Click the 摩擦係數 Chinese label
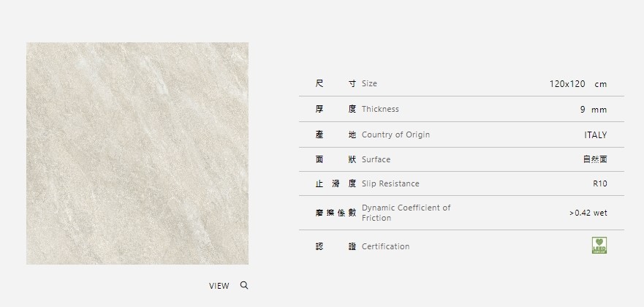 click(336, 213)
